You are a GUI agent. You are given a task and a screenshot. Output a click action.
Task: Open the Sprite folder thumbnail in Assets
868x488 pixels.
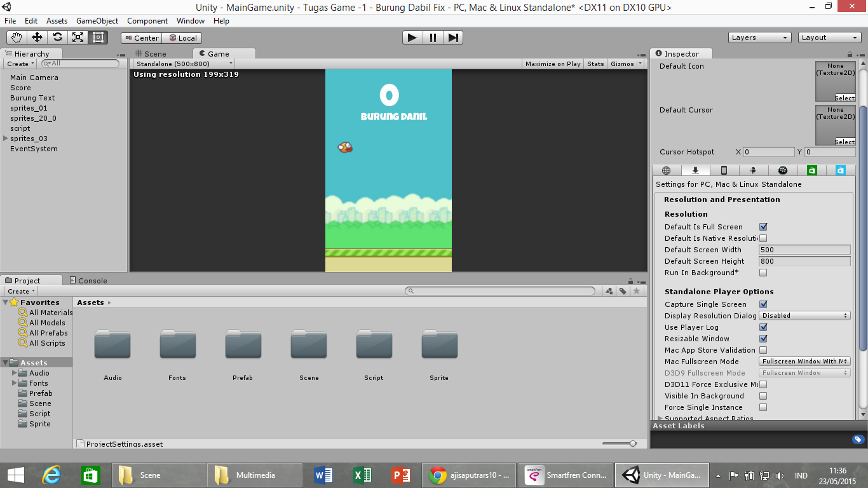pyautogui.click(x=440, y=344)
